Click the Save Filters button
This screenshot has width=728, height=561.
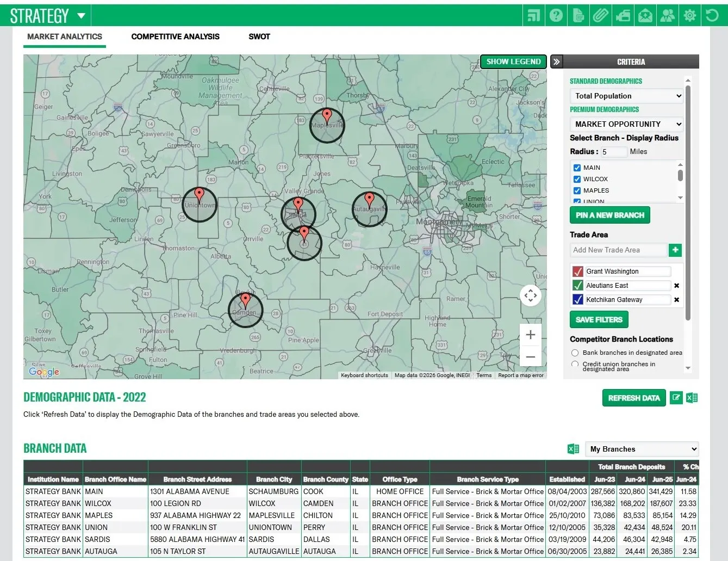(x=599, y=319)
